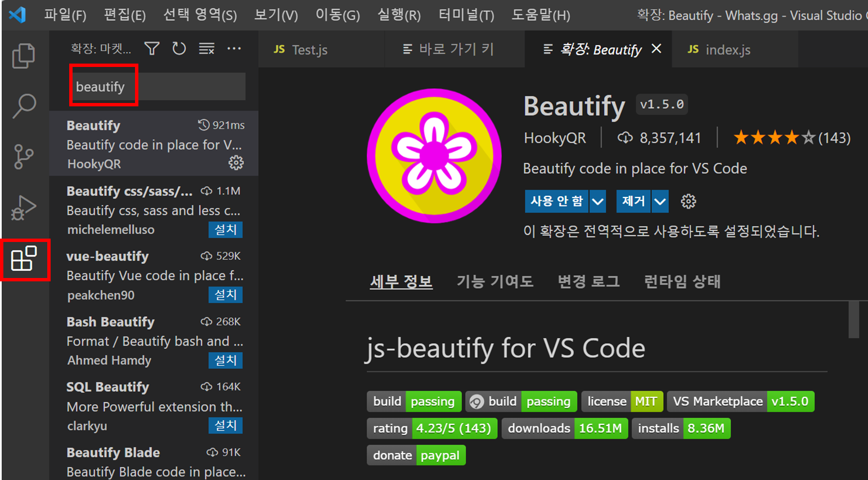The image size is (868, 480).
Task: Open the settings gear on Beautify detail page
Action: coord(689,201)
